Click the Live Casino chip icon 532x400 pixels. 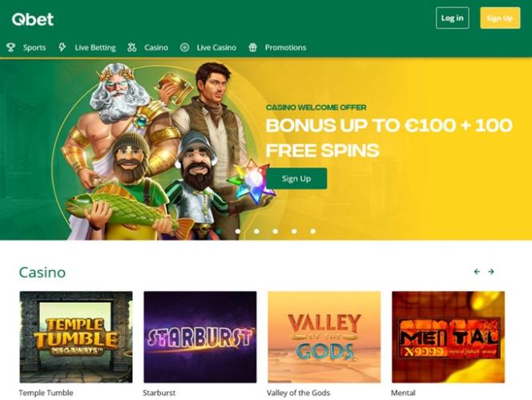coord(184,47)
